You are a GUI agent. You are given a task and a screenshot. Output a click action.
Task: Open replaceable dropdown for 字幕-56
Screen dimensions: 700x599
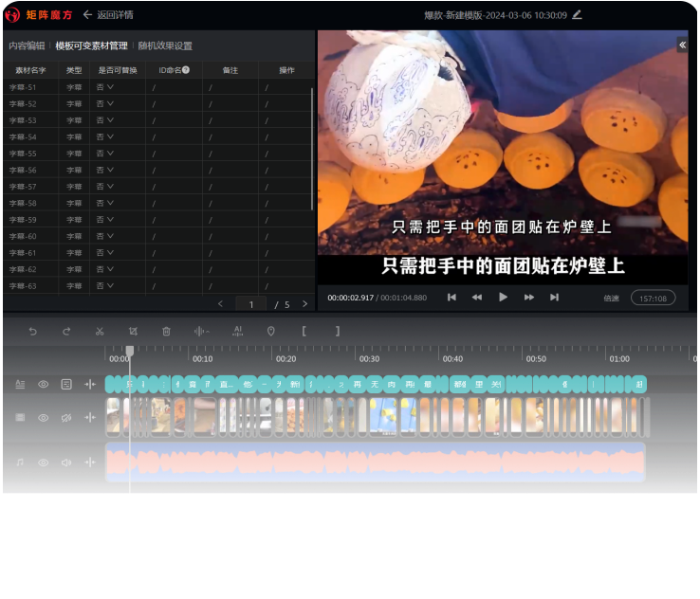[105, 170]
